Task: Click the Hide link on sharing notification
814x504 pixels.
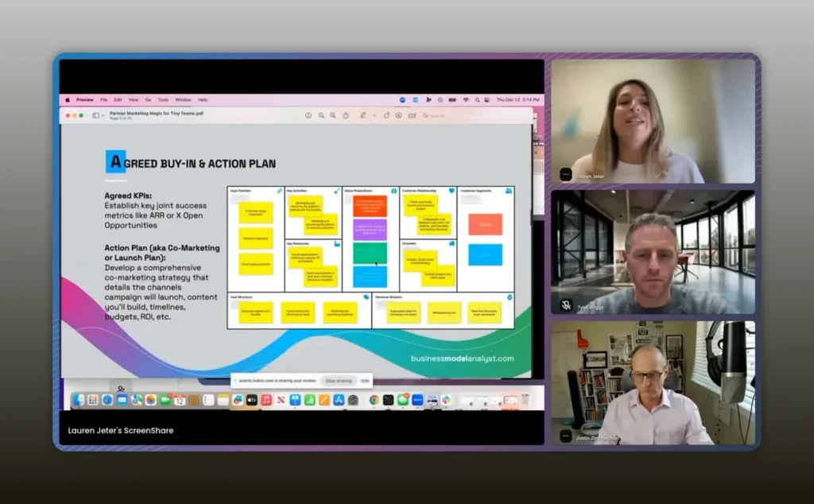Action: (x=364, y=381)
